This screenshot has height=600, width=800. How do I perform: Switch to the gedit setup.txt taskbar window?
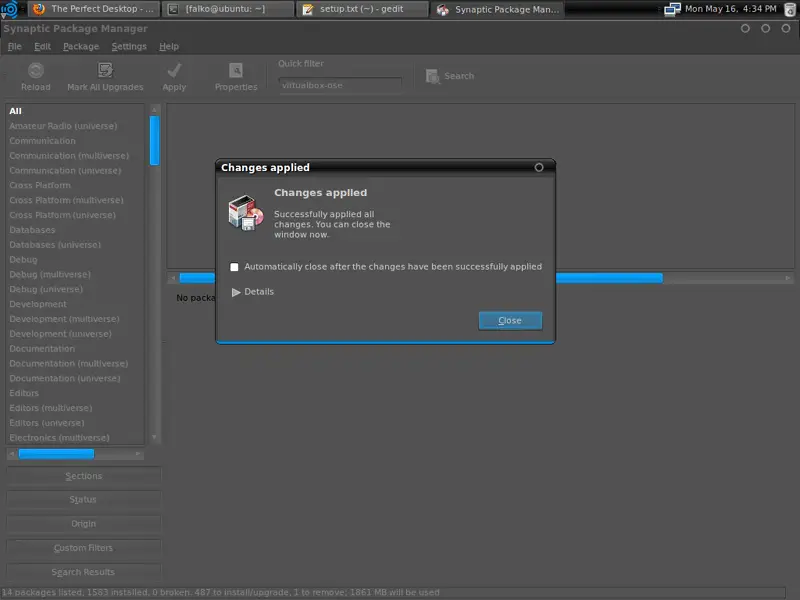coord(363,9)
